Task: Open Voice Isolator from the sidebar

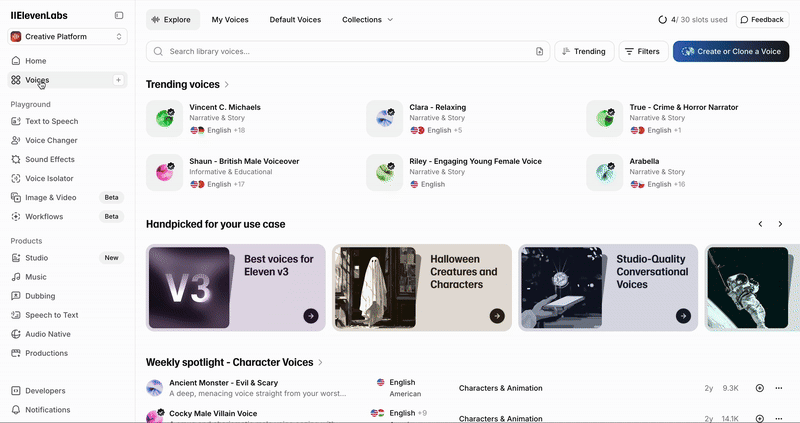Action: [x=50, y=178]
